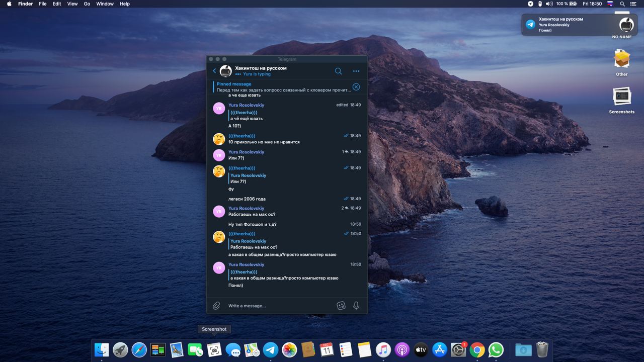This screenshot has height=362, width=644.
Task: Open App Store from the Dock
Action: (x=440, y=349)
